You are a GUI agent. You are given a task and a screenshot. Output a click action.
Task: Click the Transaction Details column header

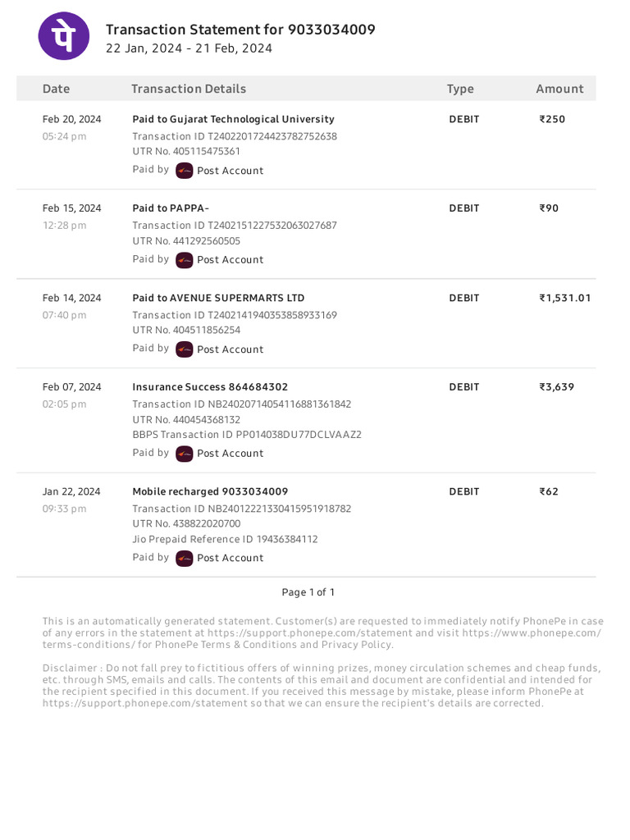click(189, 89)
